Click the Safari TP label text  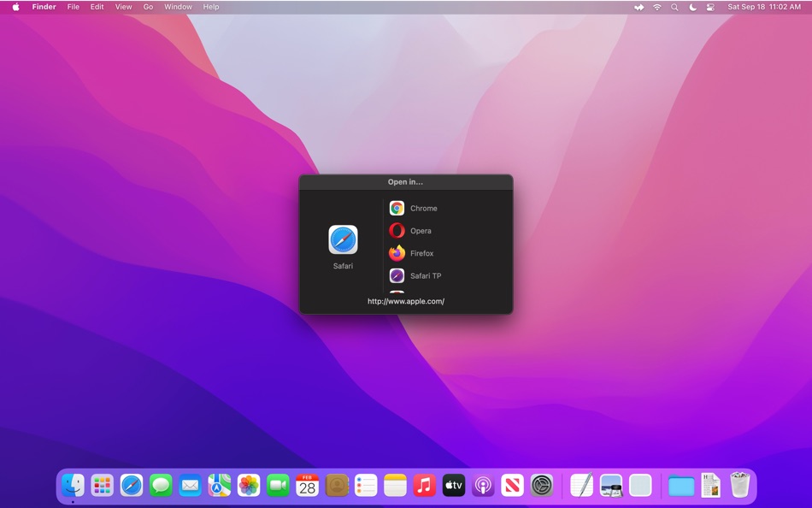[x=426, y=275]
